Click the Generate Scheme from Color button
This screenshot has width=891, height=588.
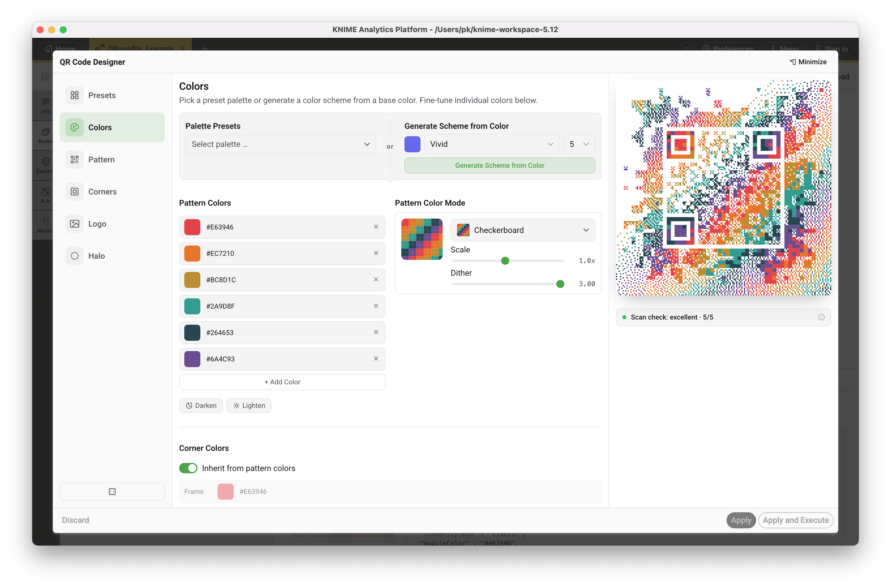click(499, 166)
